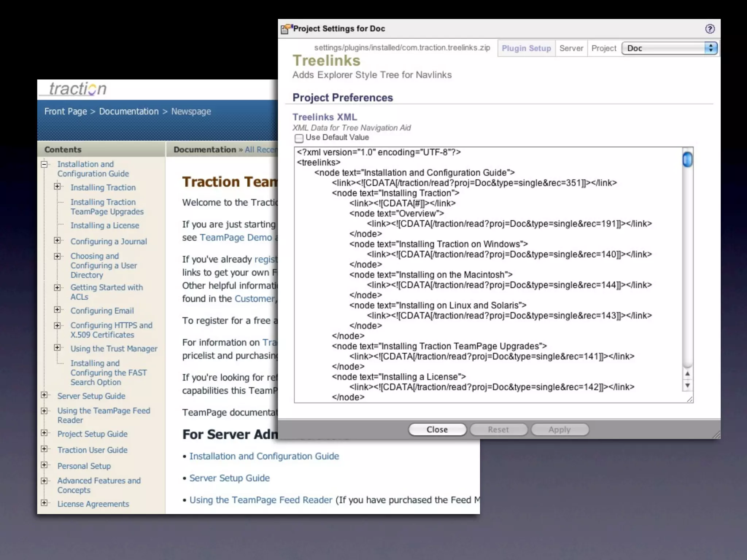
Task: Click the scrollbar up arrow
Action: 687,374
